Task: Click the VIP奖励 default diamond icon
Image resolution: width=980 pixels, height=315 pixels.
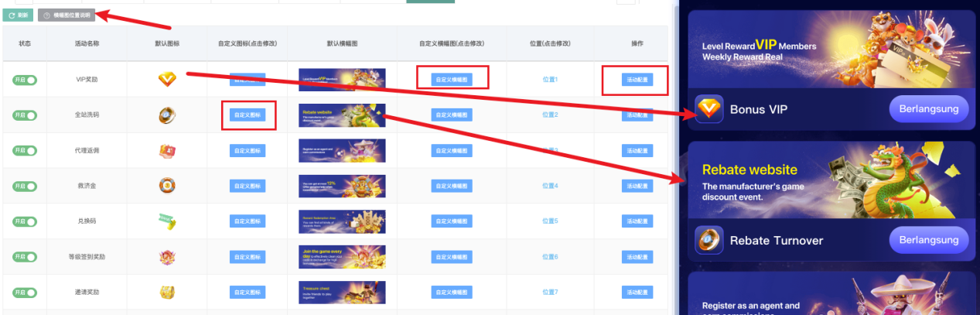Action: pyautogui.click(x=167, y=79)
